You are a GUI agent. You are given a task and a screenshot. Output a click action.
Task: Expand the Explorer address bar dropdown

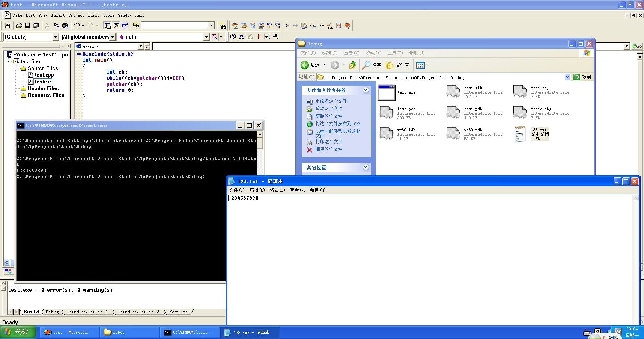(567, 77)
